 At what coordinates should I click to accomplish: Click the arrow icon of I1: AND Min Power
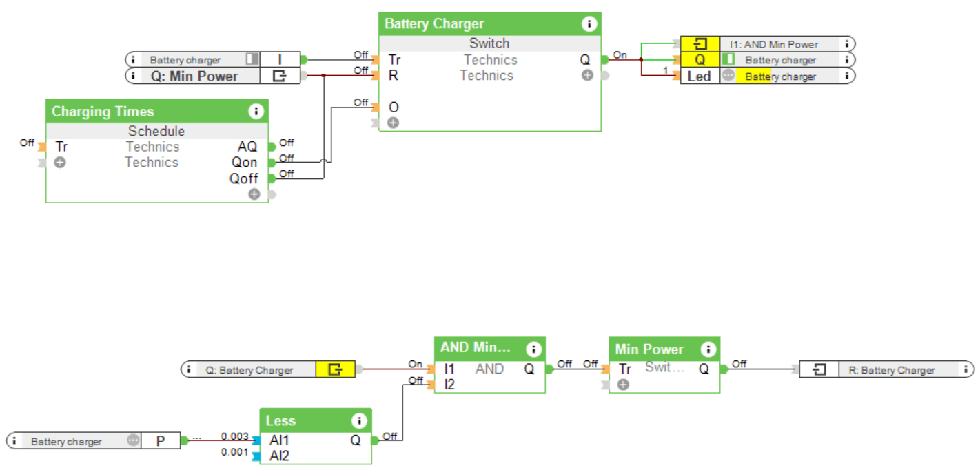[x=700, y=44]
